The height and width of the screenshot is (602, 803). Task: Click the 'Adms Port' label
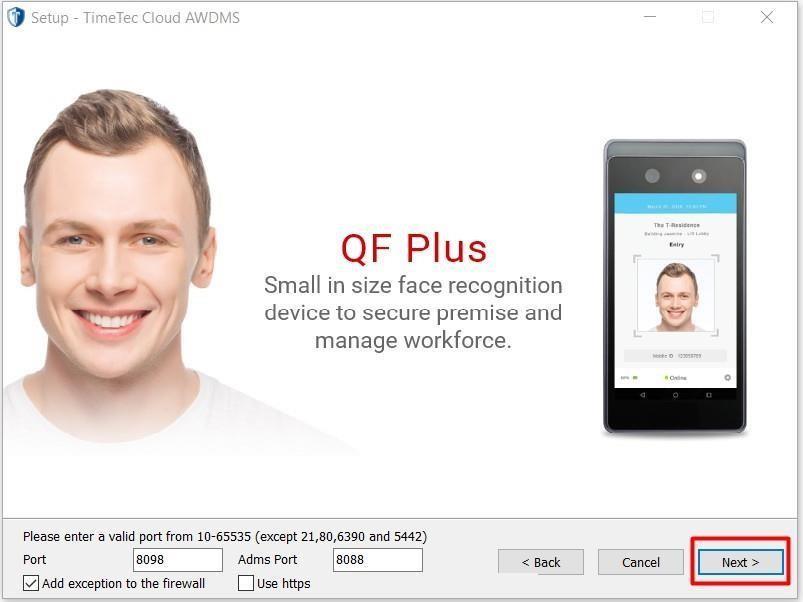[267, 560]
